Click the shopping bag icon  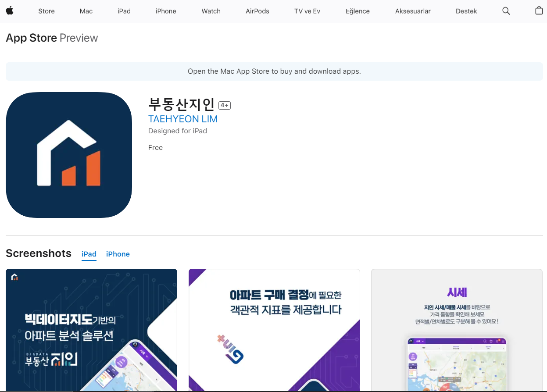[539, 11]
